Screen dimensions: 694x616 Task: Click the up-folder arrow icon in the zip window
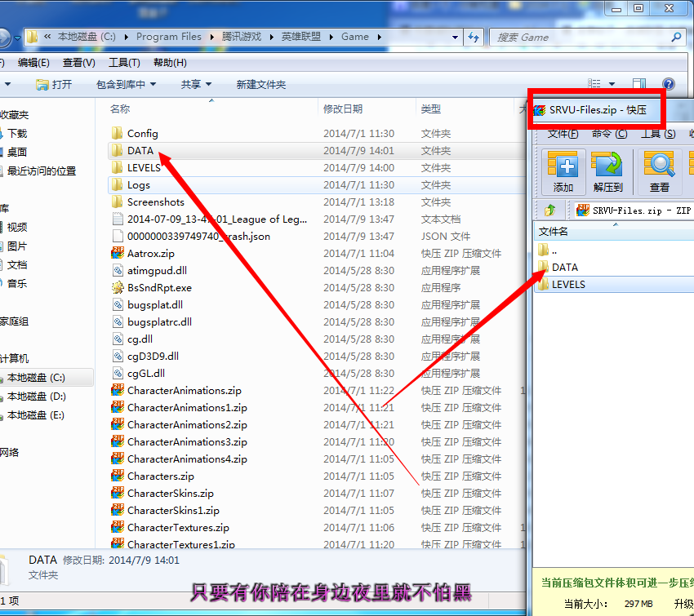click(550, 210)
